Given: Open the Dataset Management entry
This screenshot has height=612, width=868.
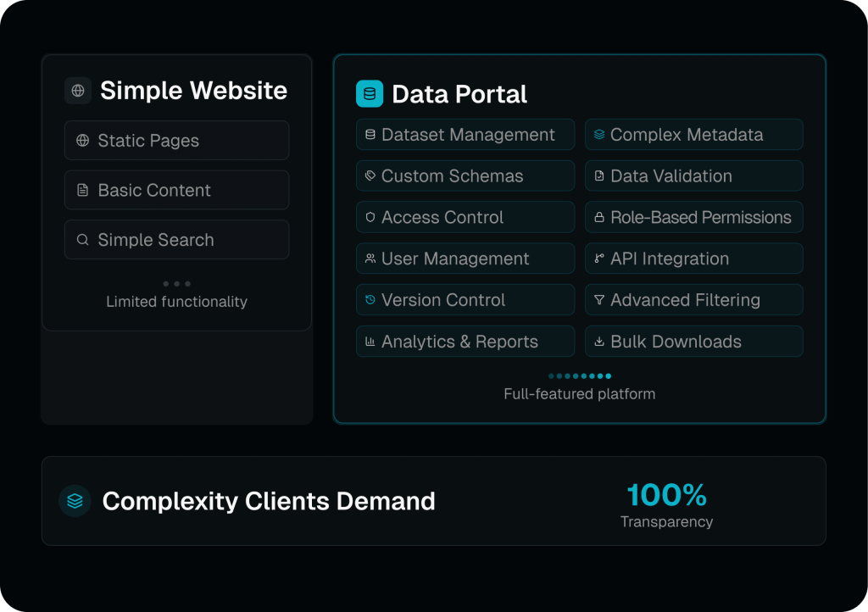Looking at the screenshot, I should [465, 134].
